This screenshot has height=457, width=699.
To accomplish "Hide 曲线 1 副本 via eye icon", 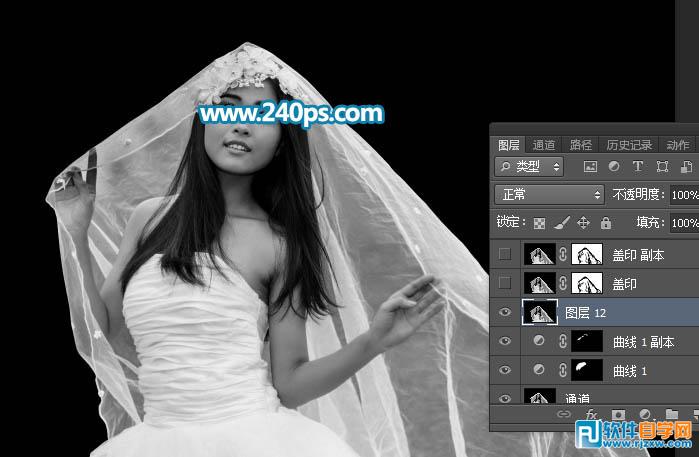I will [x=505, y=341].
